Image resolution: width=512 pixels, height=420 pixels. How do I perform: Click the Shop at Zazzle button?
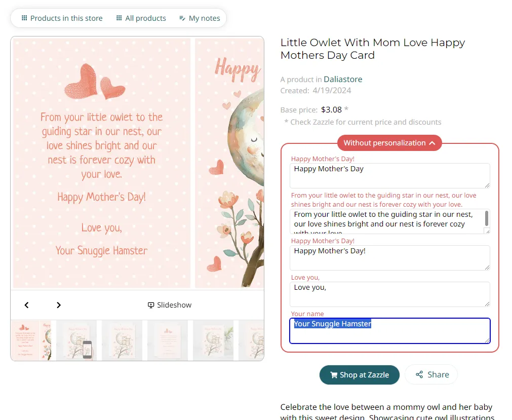pyautogui.click(x=360, y=375)
